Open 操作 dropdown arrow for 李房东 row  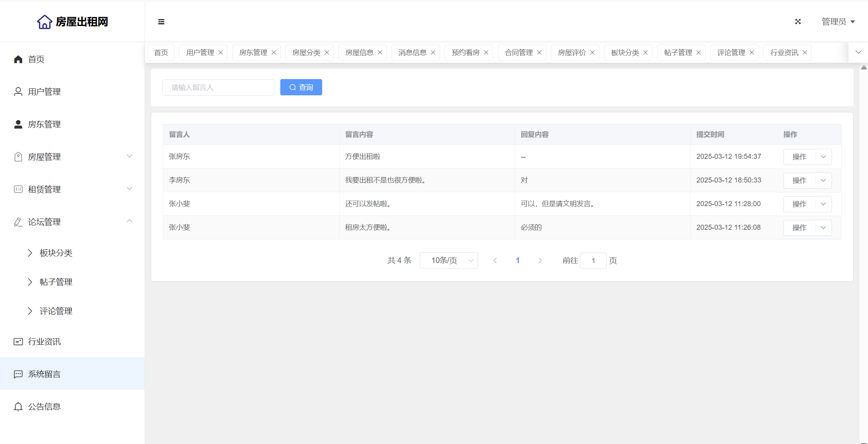(823, 181)
